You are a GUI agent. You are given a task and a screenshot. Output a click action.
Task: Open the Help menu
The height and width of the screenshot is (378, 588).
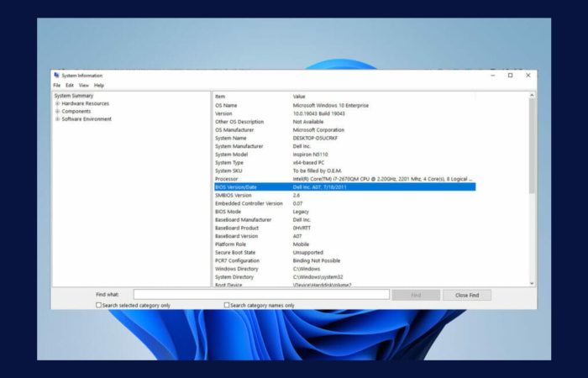99,86
